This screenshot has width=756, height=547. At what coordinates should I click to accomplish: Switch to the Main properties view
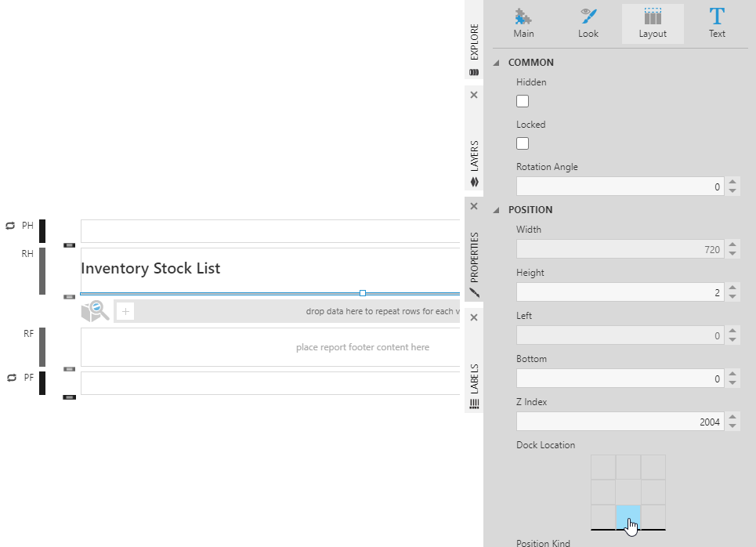[x=523, y=23]
